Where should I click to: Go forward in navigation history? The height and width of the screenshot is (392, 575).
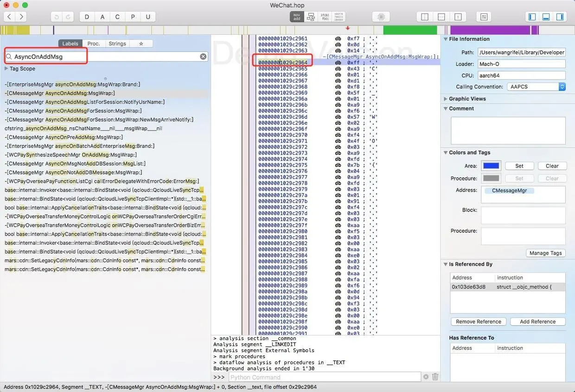click(x=21, y=17)
